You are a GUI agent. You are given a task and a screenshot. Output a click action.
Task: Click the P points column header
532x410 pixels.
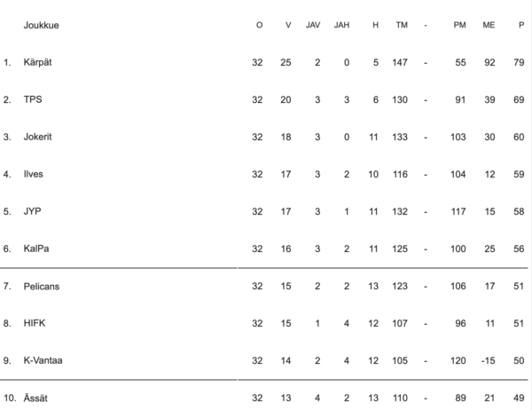pos(521,25)
